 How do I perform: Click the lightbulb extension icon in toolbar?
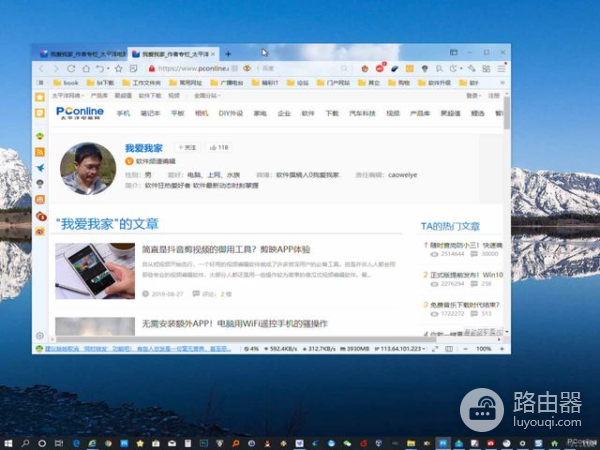point(424,68)
